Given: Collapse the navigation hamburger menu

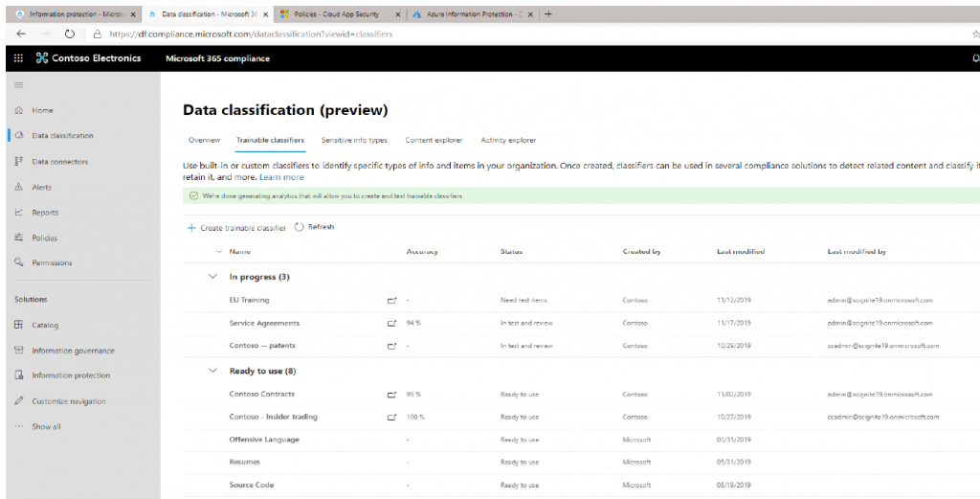Looking at the screenshot, I should click(x=19, y=85).
